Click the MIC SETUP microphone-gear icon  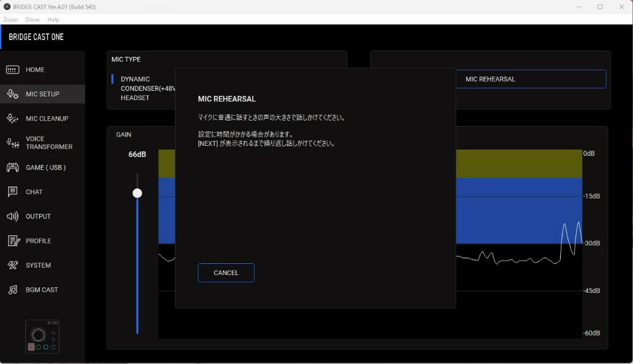click(x=12, y=94)
